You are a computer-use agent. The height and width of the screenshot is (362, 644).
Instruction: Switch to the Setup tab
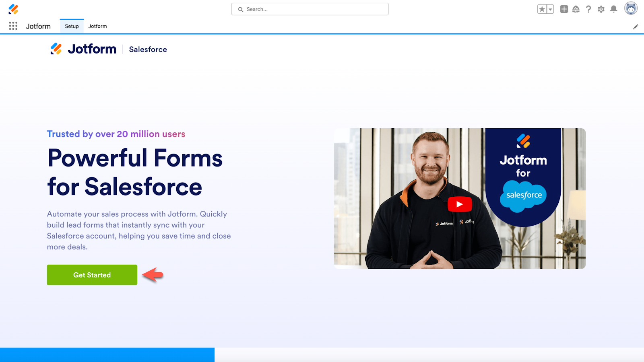[x=72, y=26]
